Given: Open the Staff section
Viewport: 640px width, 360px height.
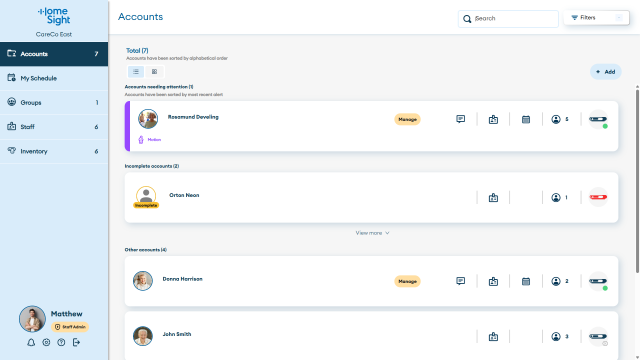Looking at the screenshot, I should point(54,127).
